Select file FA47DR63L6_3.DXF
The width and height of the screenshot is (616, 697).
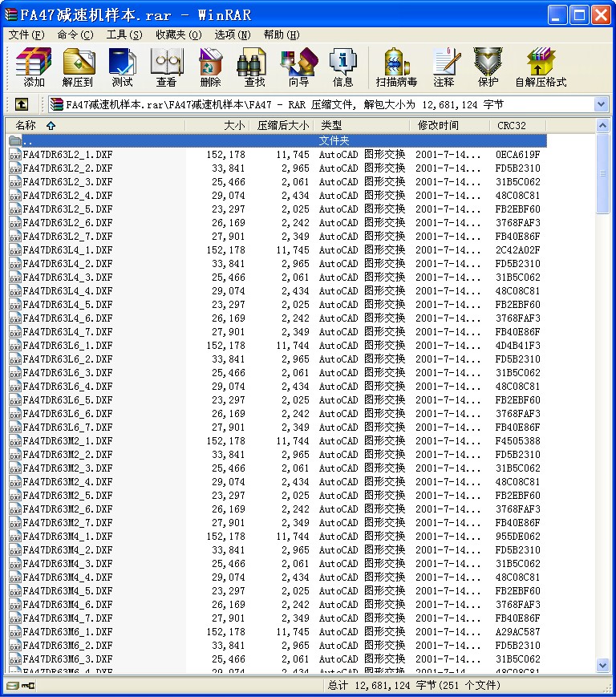point(67,373)
